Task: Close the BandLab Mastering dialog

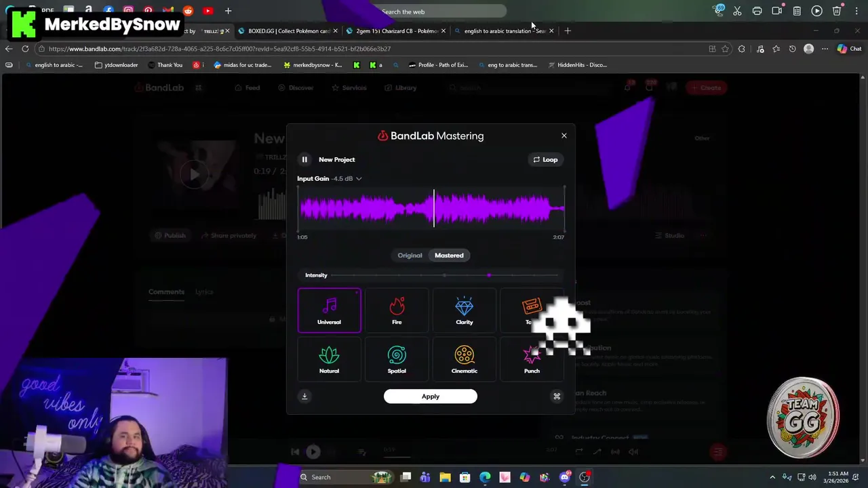Action: pyautogui.click(x=564, y=136)
